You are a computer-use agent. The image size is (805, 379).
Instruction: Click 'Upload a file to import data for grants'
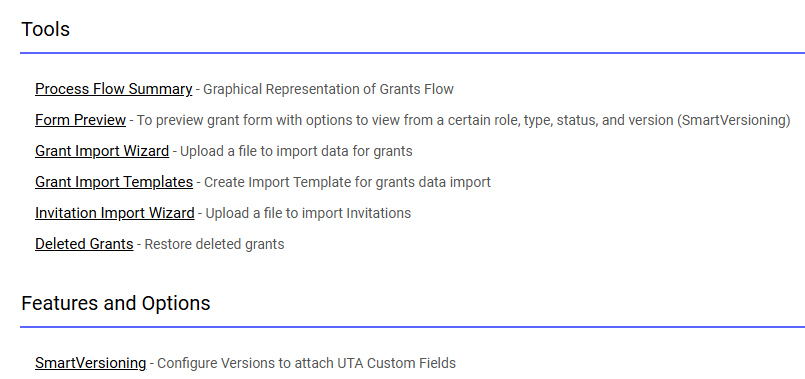pos(296,151)
